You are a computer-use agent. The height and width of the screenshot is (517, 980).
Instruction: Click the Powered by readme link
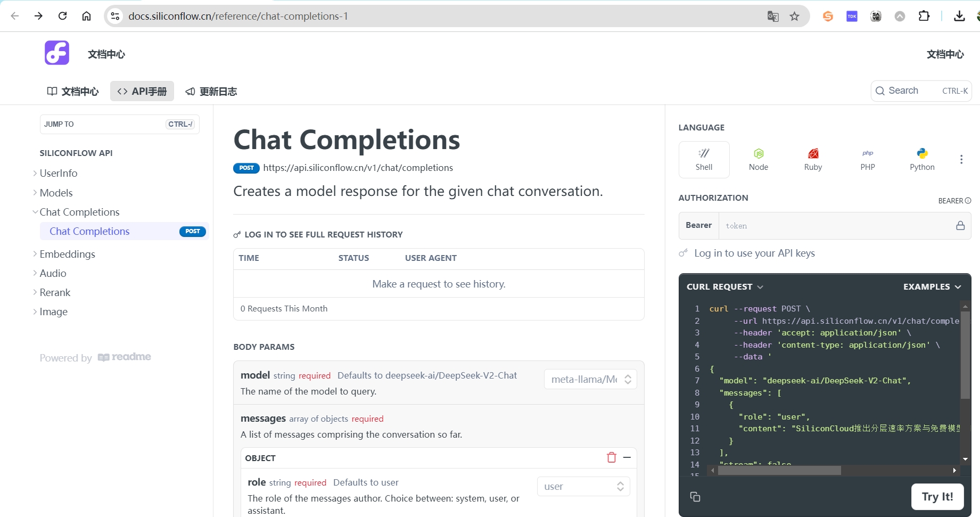click(95, 357)
